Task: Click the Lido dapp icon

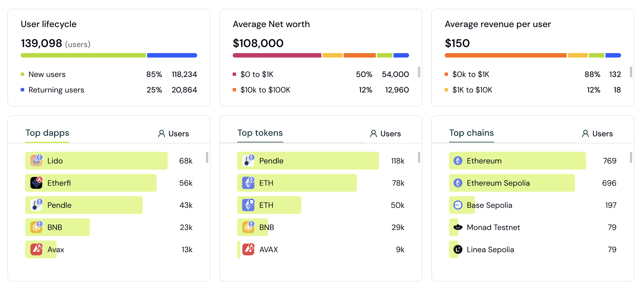Action: [36, 160]
